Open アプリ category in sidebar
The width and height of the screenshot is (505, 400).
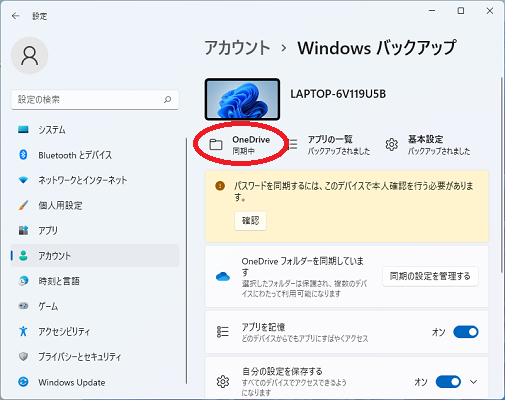point(95,231)
